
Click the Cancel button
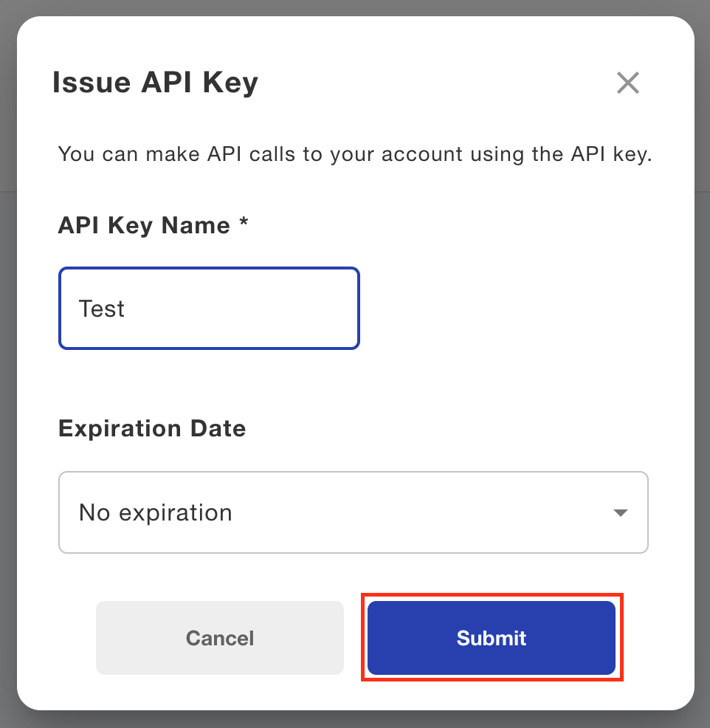[x=220, y=638]
